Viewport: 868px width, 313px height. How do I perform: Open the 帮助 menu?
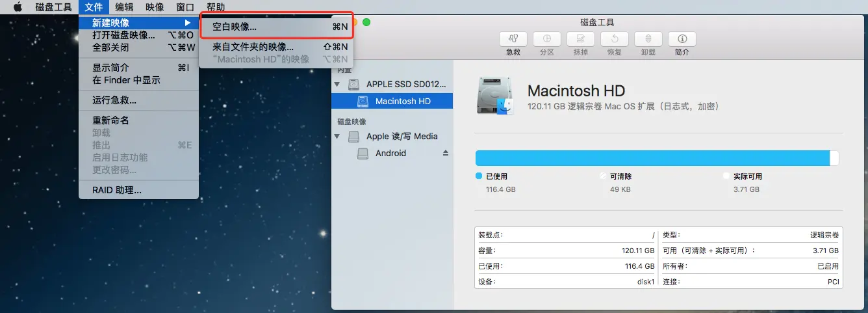pos(216,7)
